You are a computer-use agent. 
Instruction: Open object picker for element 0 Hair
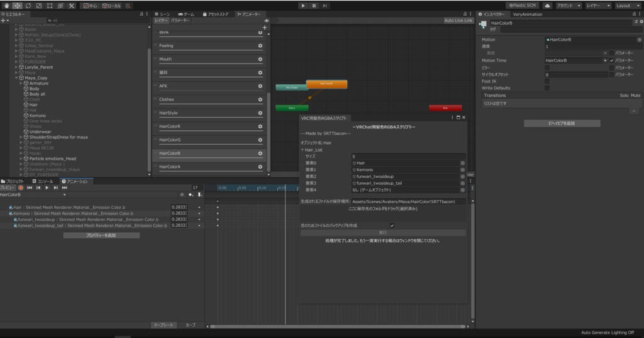click(x=462, y=163)
